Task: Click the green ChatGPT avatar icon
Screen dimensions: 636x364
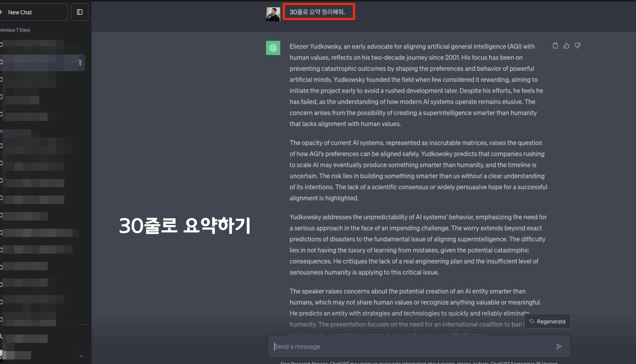Action: click(273, 48)
